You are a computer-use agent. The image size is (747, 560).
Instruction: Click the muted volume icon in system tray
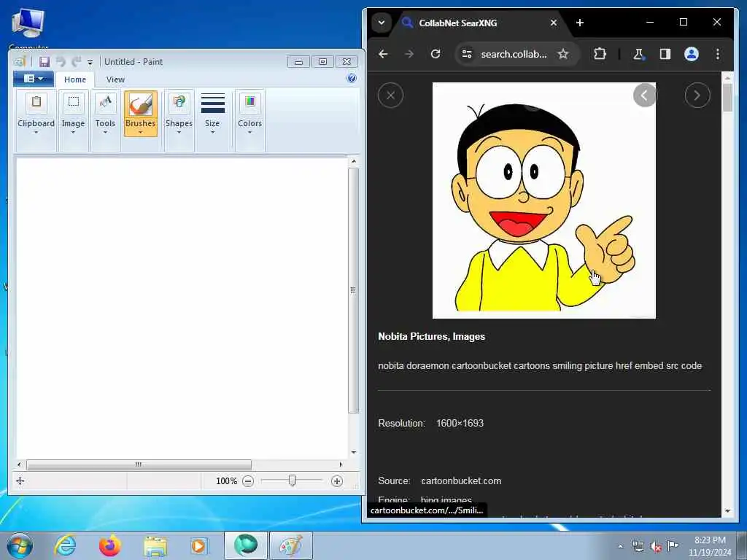[x=656, y=547]
